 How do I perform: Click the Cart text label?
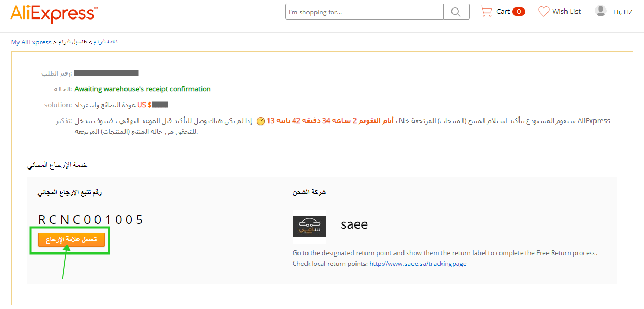503,11
